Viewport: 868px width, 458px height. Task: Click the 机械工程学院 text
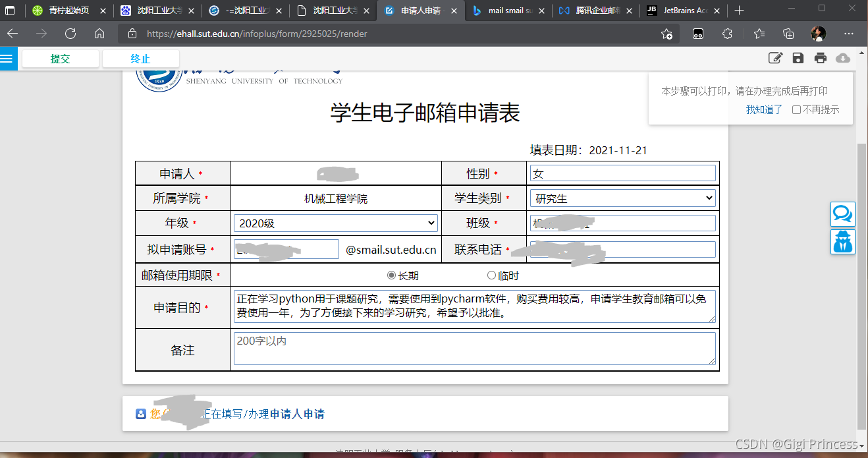pyautogui.click(x=336, y=198)
